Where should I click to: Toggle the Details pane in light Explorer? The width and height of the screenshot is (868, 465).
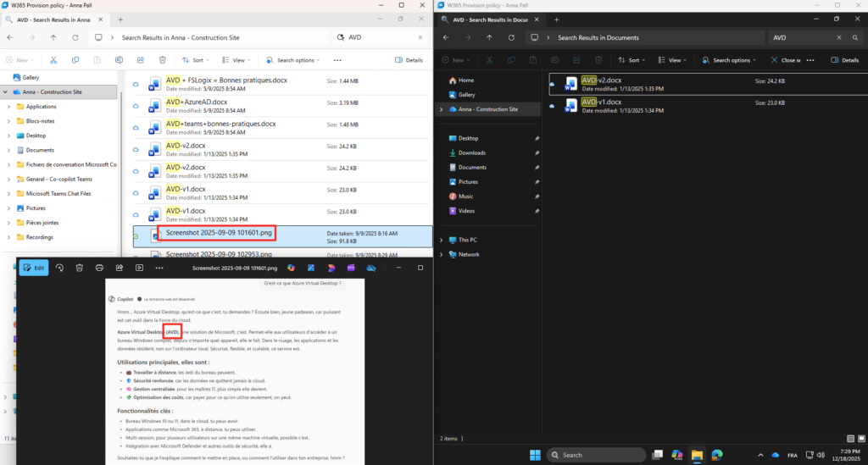coord(409,60)
